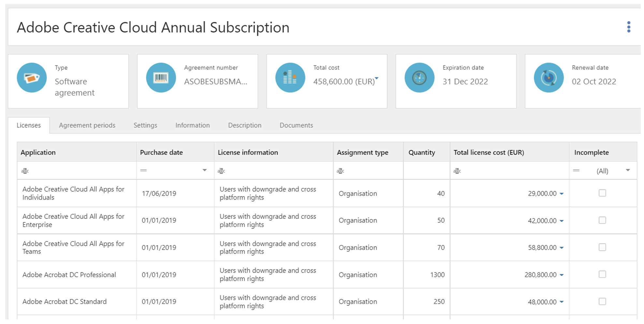Expand the Total cost currency dropdown arrow
644x324 pixels.
(x=377, y=78)
